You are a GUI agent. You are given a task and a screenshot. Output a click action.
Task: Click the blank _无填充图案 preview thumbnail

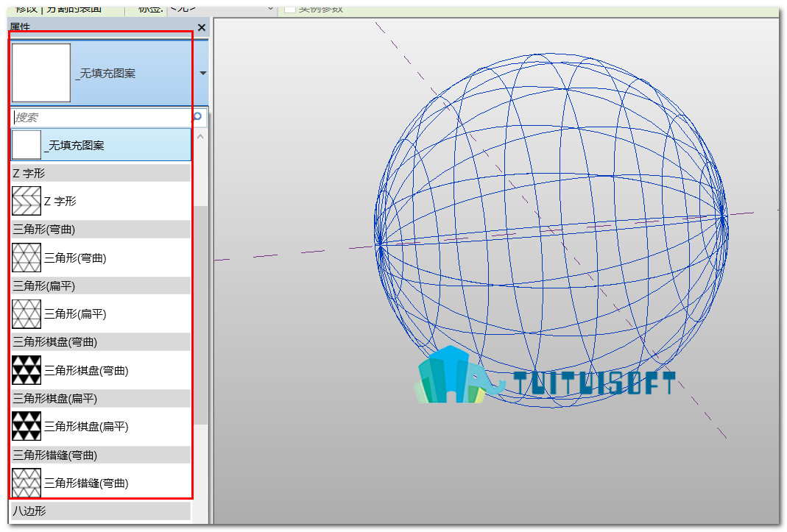click(x=41, y=73)
